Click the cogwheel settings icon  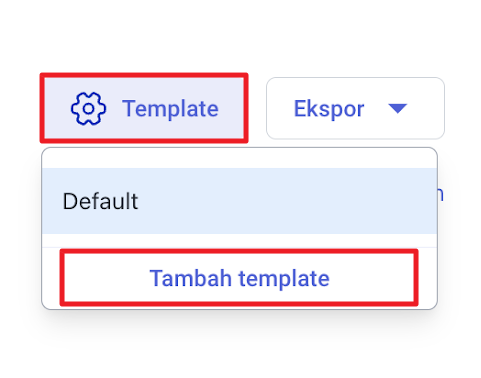pos(88,109)
